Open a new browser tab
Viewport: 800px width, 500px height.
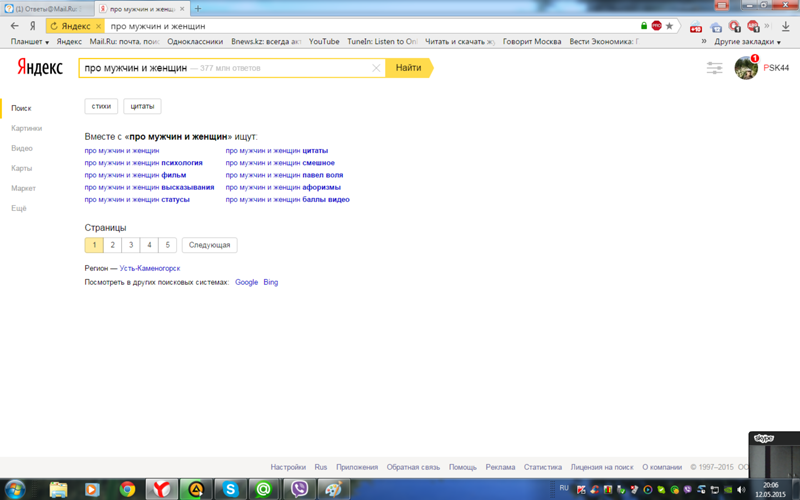point(198,9)
